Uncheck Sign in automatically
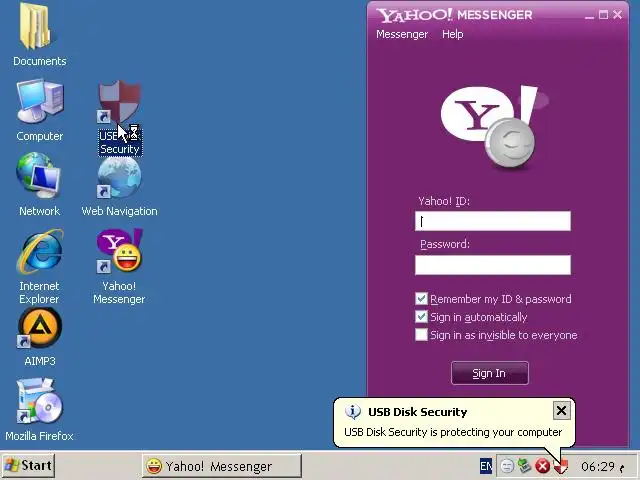Image resolution: width=640 pixels, height=480 pixels. 421,317
